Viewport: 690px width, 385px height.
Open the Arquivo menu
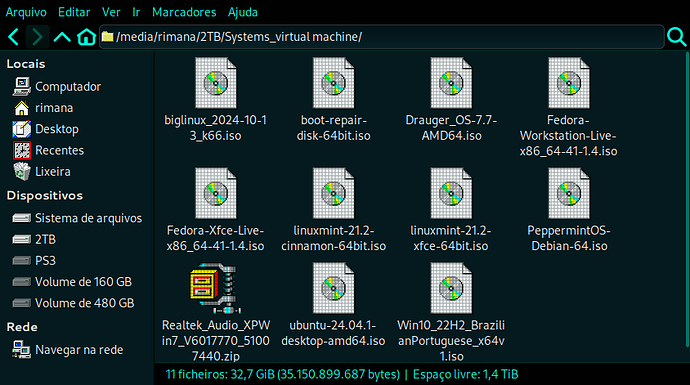[26, 12]
